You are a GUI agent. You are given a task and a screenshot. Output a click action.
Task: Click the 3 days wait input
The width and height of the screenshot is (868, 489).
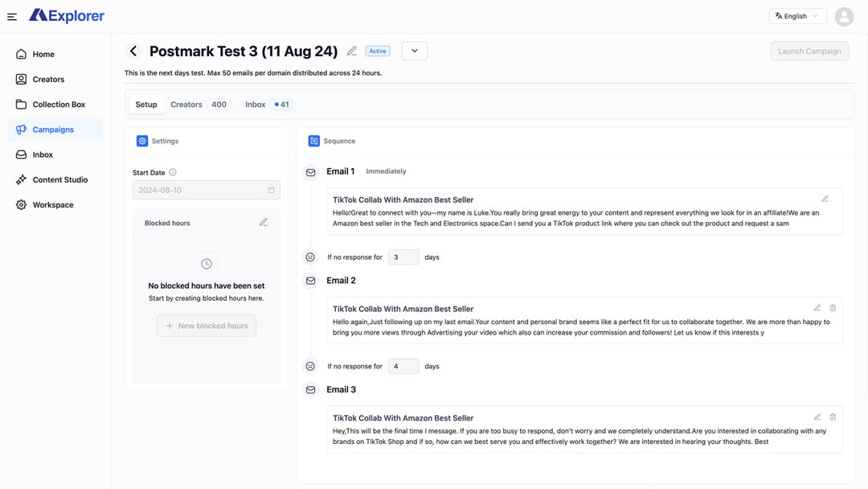[403, 257]
